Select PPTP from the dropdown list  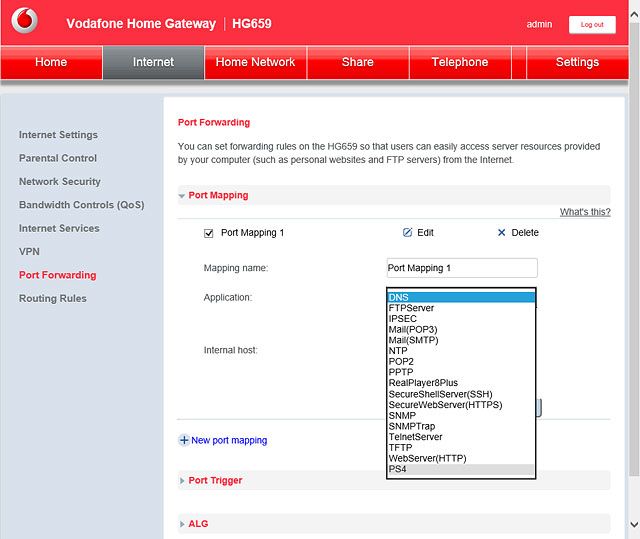click(460, 372)
